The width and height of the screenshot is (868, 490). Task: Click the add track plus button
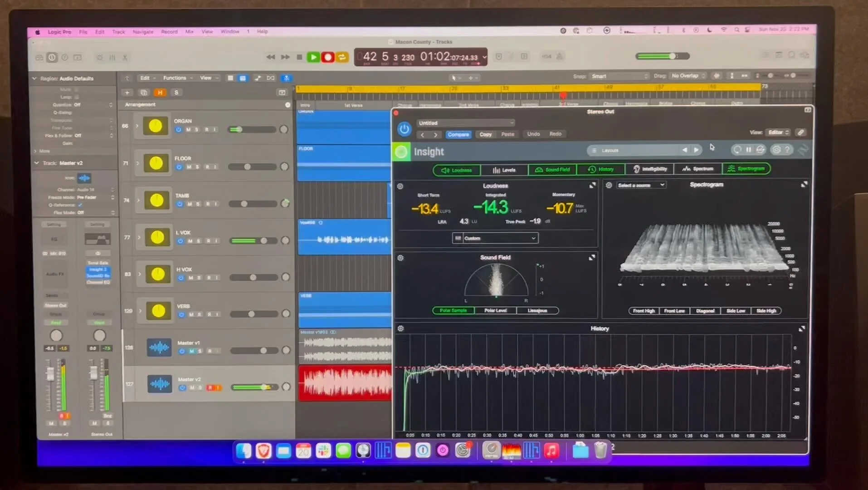click(x=127, y=93)
